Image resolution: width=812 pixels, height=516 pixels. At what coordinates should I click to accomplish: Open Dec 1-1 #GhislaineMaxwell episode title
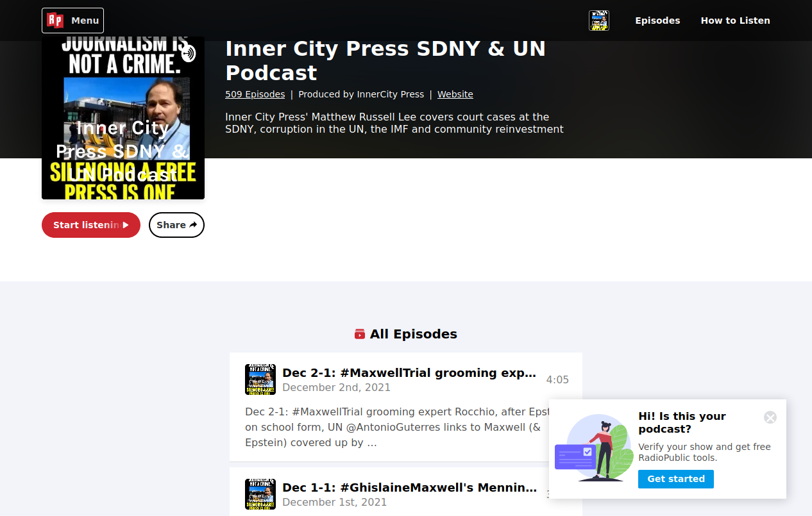coord(409,488)
